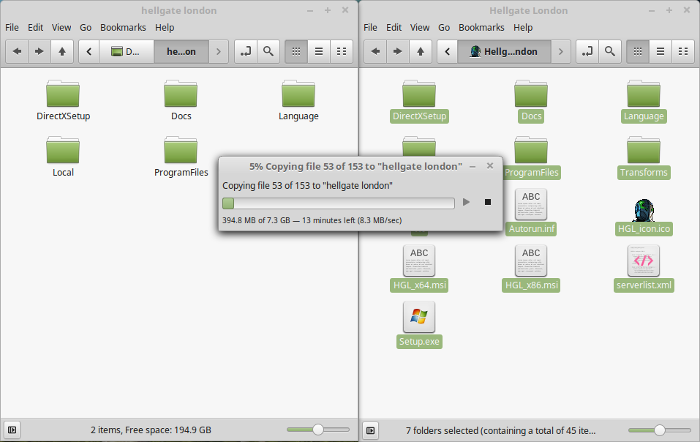Select DirectXSetup folder in left window

pyautogui.click(x=63, y=100)
